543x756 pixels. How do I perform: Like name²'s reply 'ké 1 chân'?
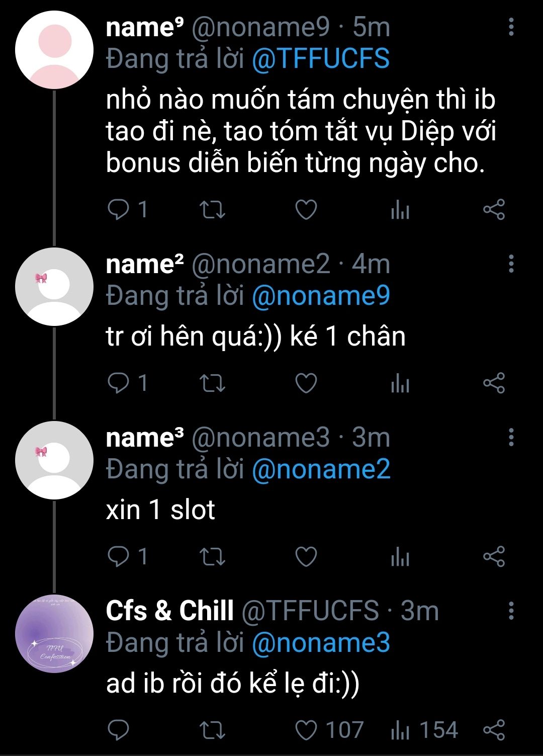(x=306, y=384)
